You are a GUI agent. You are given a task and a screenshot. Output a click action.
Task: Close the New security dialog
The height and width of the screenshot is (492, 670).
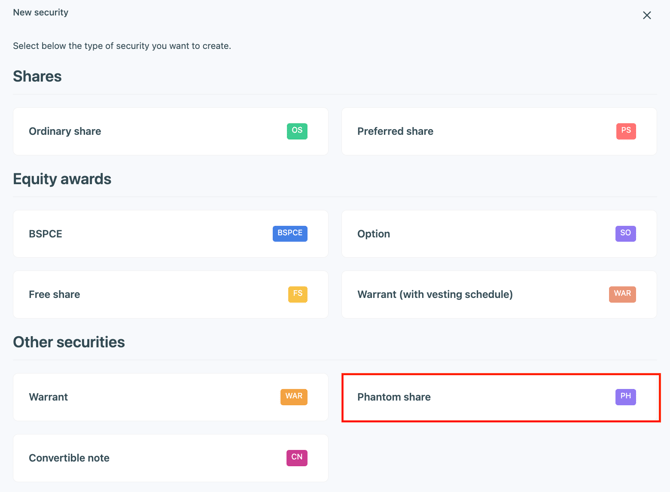(x=647, y=15)
